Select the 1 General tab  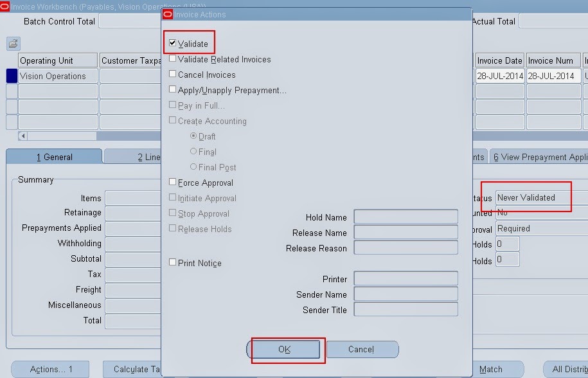point(54,156)
